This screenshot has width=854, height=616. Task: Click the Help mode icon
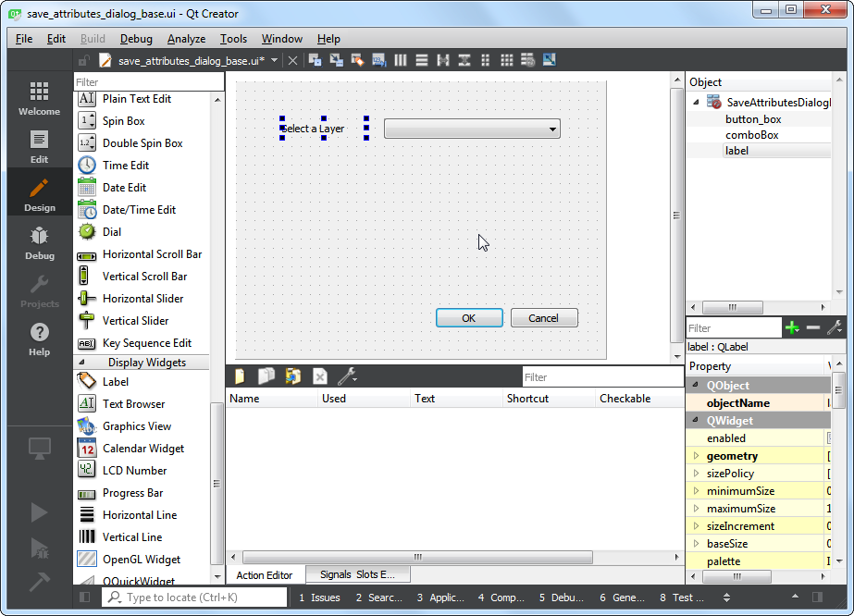click(x=39, y=339)
